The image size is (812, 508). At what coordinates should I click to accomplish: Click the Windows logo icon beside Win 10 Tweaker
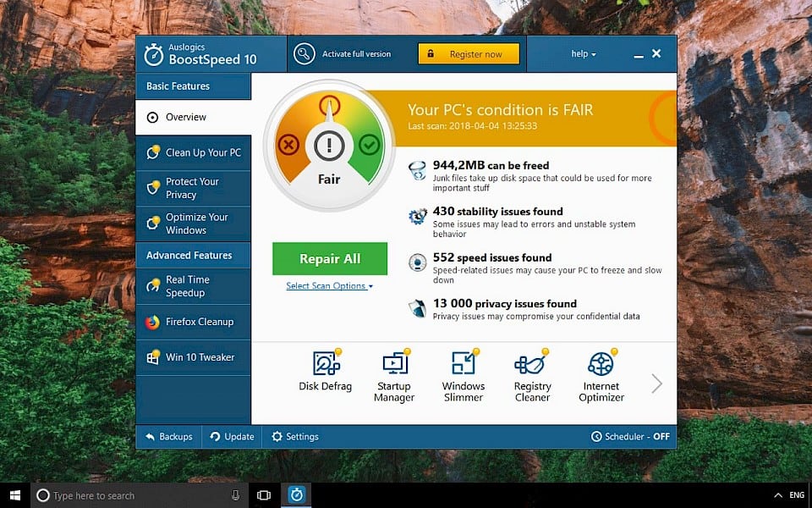coord(153,357)
